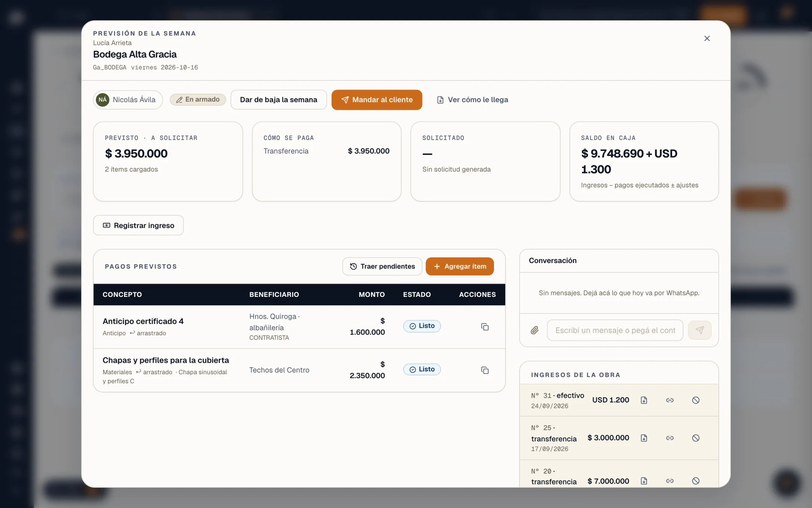This screenshot has height=508, width=812.
Task: Click Dar de baja la semana
Action: coord(279,100)
